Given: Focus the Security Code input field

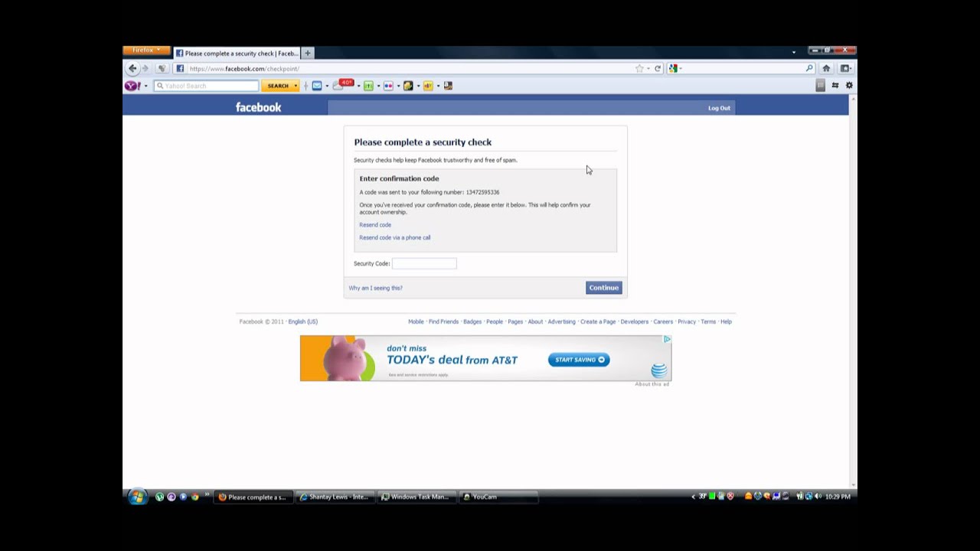Looking at the screenshot, I should pyautogui.click(x=424, y=263).
